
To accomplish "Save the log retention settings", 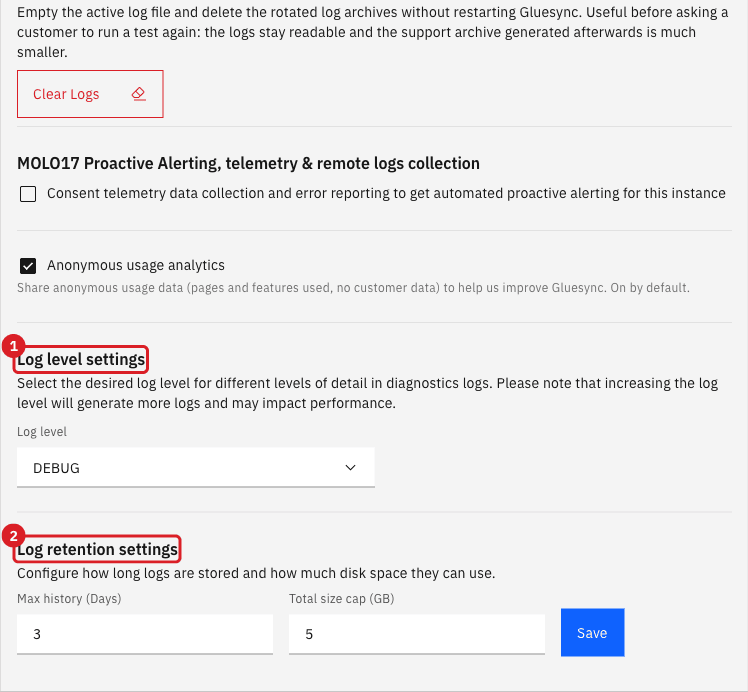I will click(592, 632).
